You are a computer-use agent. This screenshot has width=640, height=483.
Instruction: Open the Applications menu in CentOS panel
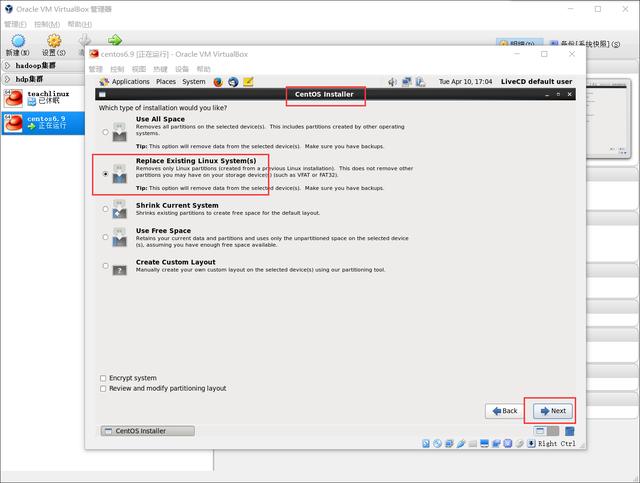pyautogui.click(x=131, y=82)
